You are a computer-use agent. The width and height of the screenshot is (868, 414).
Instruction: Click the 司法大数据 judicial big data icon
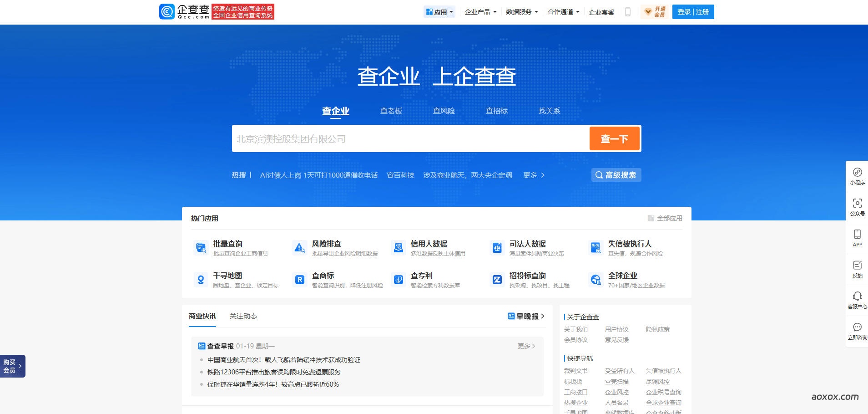497,247
